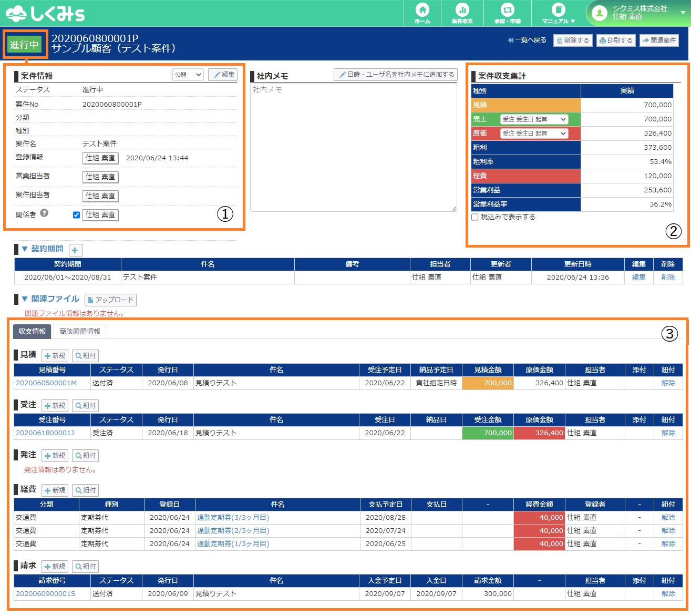Click 新規 in the 見積 section
Viewport: 691px width, 616px height.
(x=55, y=356)
